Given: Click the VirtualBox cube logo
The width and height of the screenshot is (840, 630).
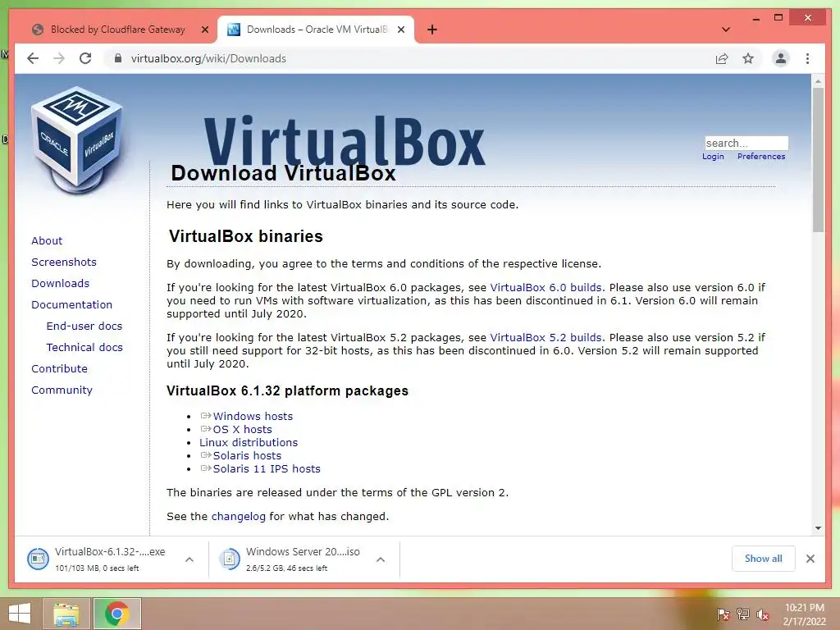Looking at the screenshot, I should pos(77,140).
